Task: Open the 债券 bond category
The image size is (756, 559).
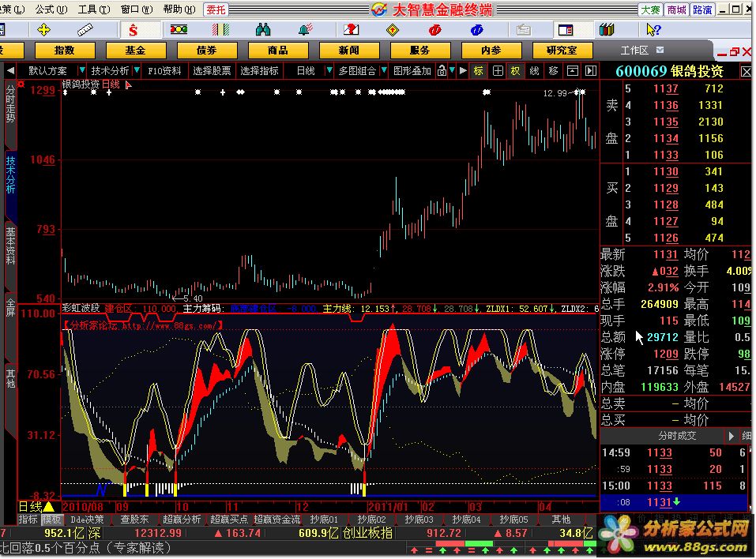Action: click(207, 50)
